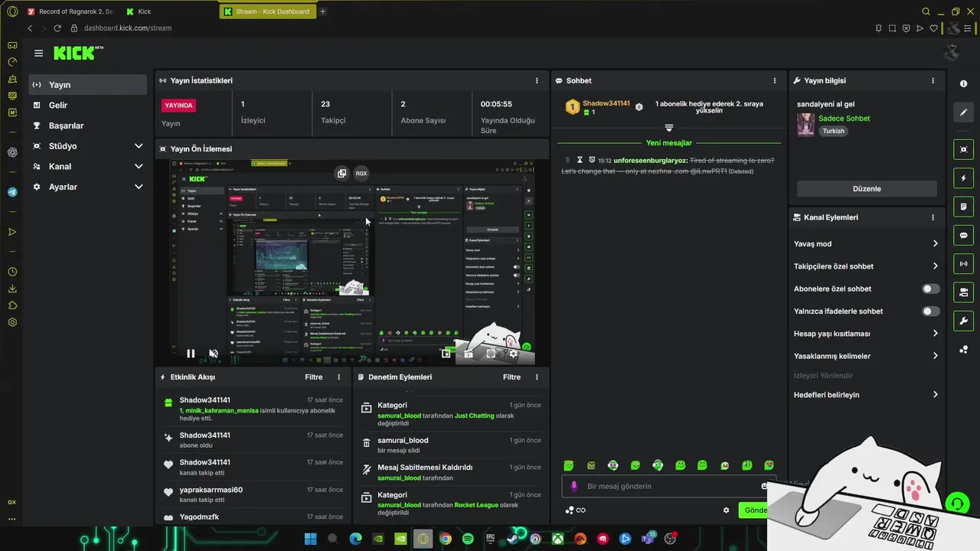Click the Windows Start button

[310, 539]
